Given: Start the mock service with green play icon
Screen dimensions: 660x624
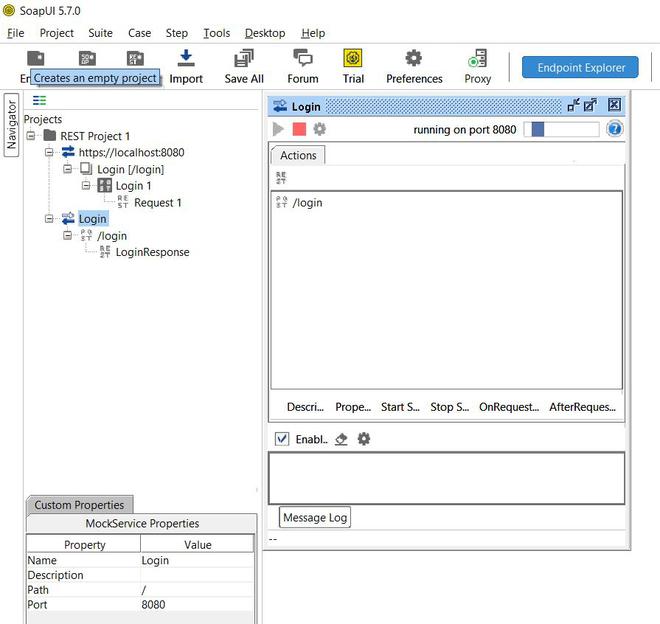Looking at the screenshot, I should pos(278,129).
